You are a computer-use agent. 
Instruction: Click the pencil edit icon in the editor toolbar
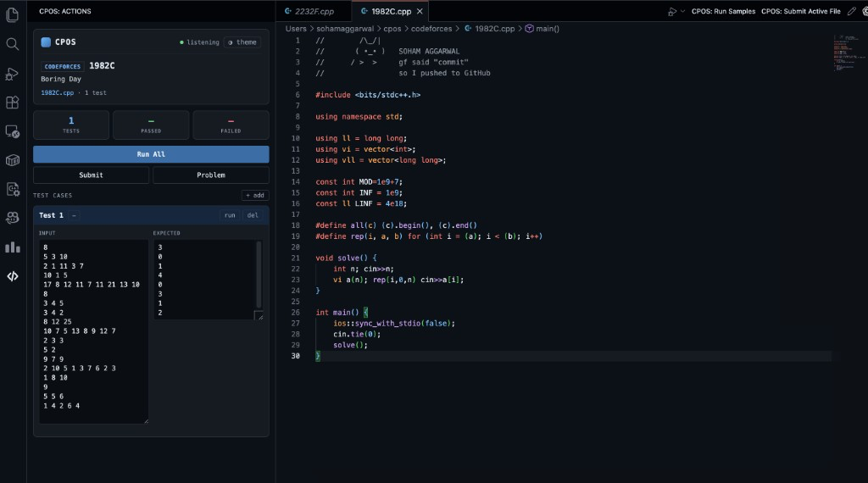[x=851, y=11]
